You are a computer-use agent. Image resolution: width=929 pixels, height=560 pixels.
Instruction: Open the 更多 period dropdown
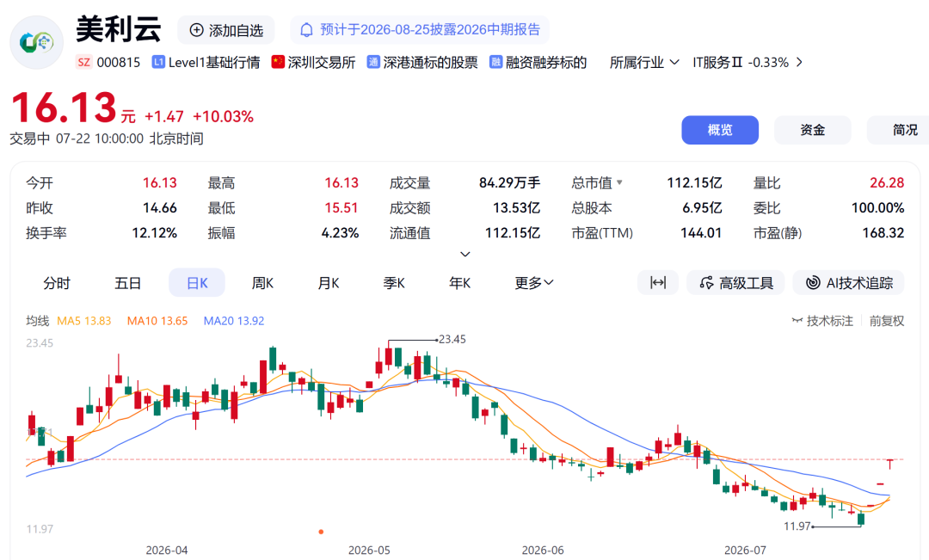coord(534,283)
